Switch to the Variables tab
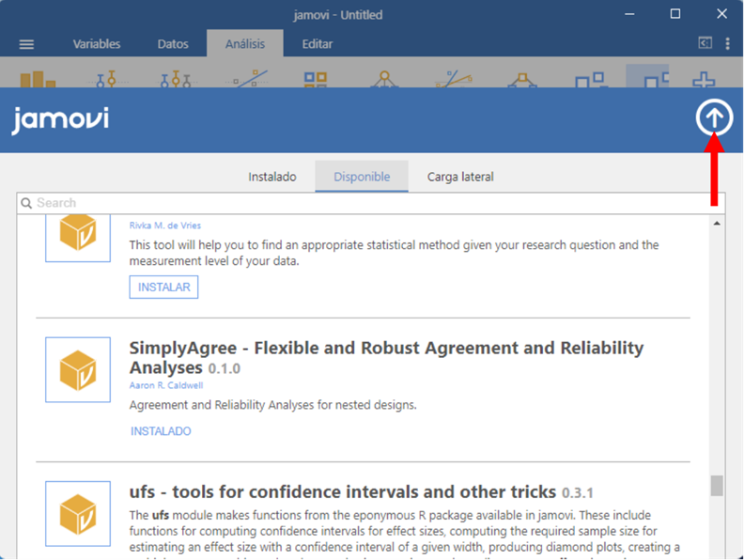The width and height of the screenshot is (744, 560). click(97, 44)
